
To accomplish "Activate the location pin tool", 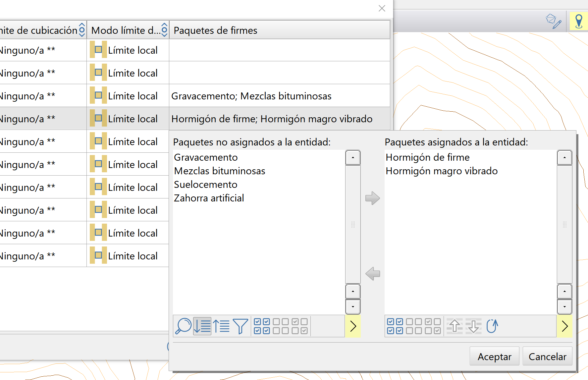I will click(x=579, y=22).
